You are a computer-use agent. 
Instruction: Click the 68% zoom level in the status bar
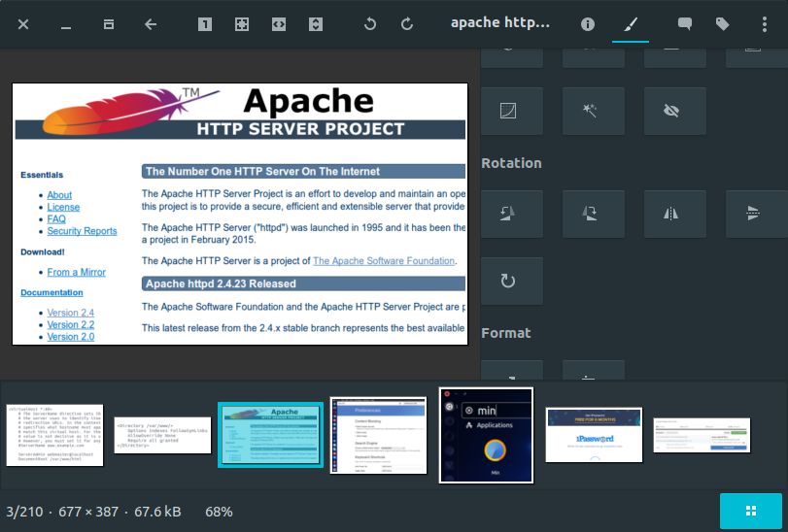click(219, 512)
